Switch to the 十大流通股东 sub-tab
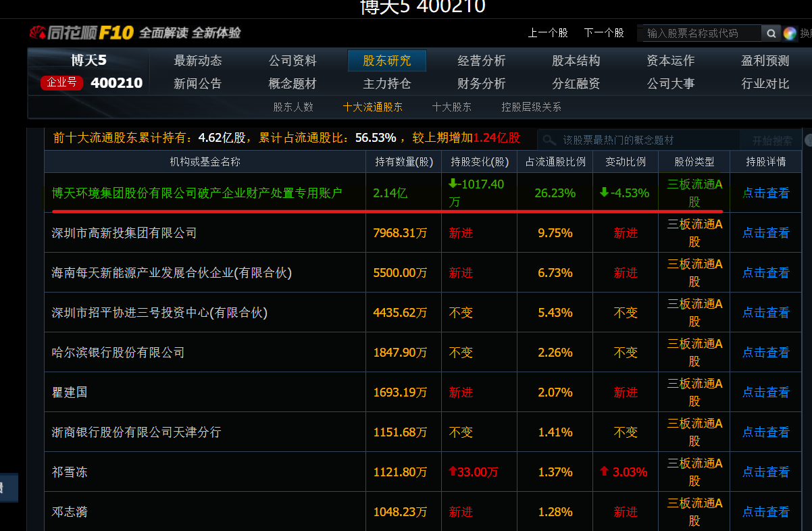Image resolution: width=812 pixels, height=531 pixels. [x=373, y=107]
